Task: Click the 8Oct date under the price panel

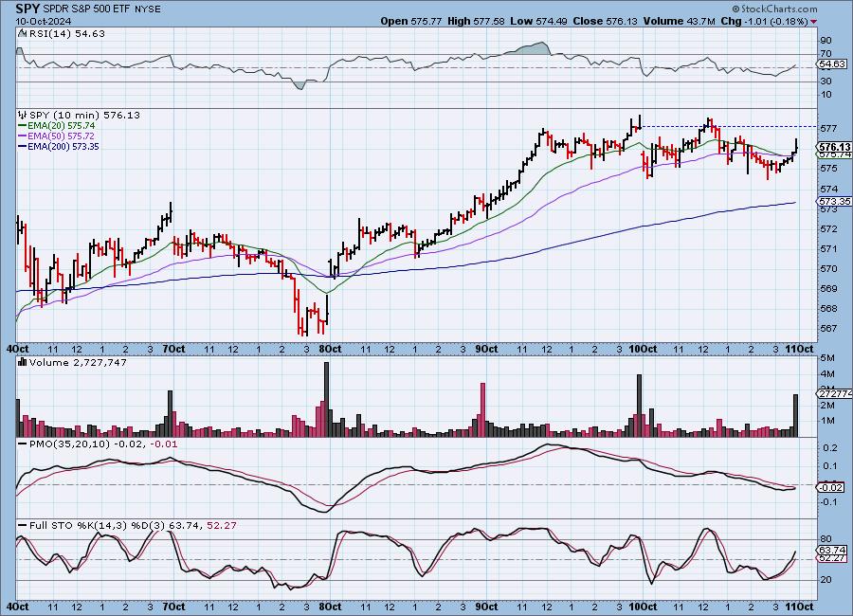Action: 329,349
